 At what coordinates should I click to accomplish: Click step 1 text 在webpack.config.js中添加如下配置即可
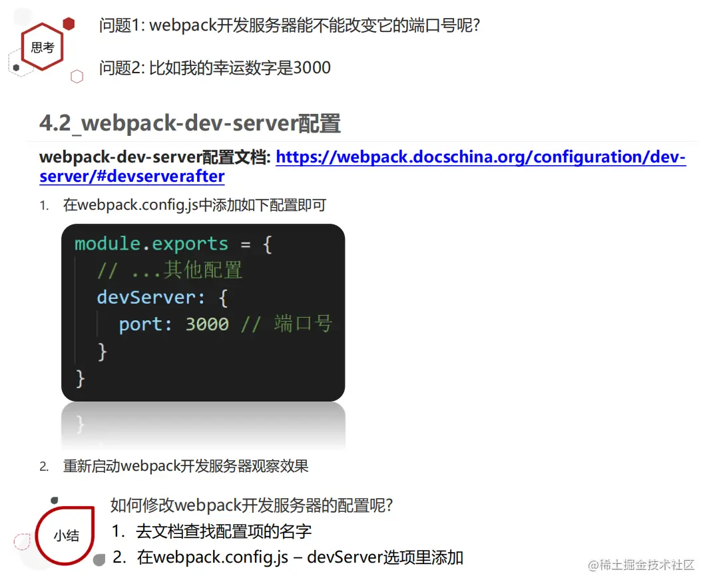point(194,205)
